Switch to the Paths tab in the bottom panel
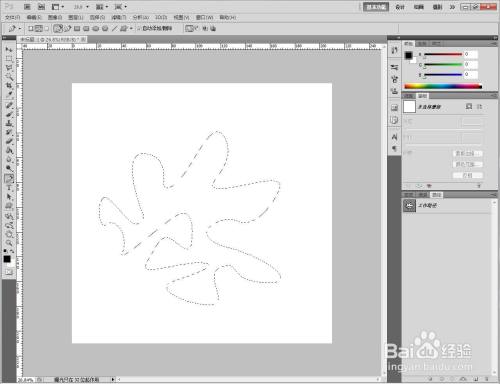The width and height of the screenshot is (500, 384). coord(436,195)
